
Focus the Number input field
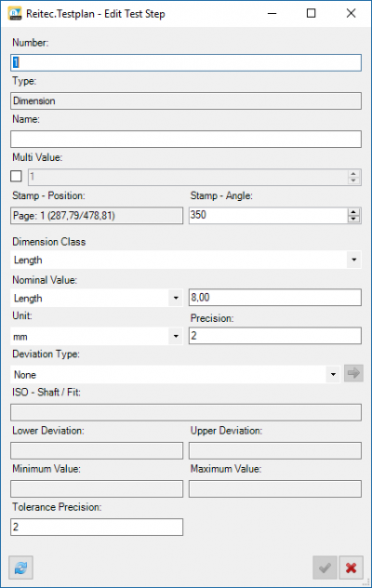186,62
